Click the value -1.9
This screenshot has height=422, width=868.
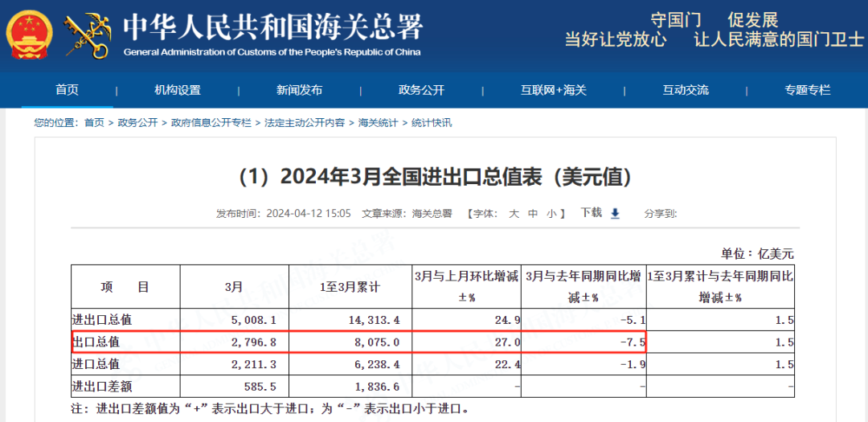pos(631,364)
